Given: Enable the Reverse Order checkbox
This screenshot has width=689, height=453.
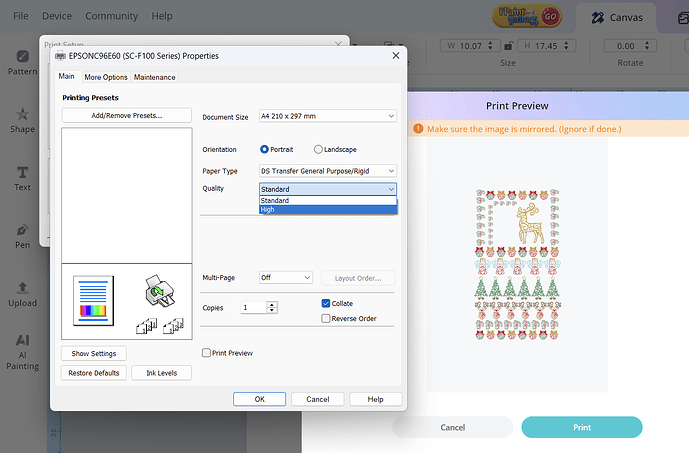Looking at the screenshot, I should (326, 318).
